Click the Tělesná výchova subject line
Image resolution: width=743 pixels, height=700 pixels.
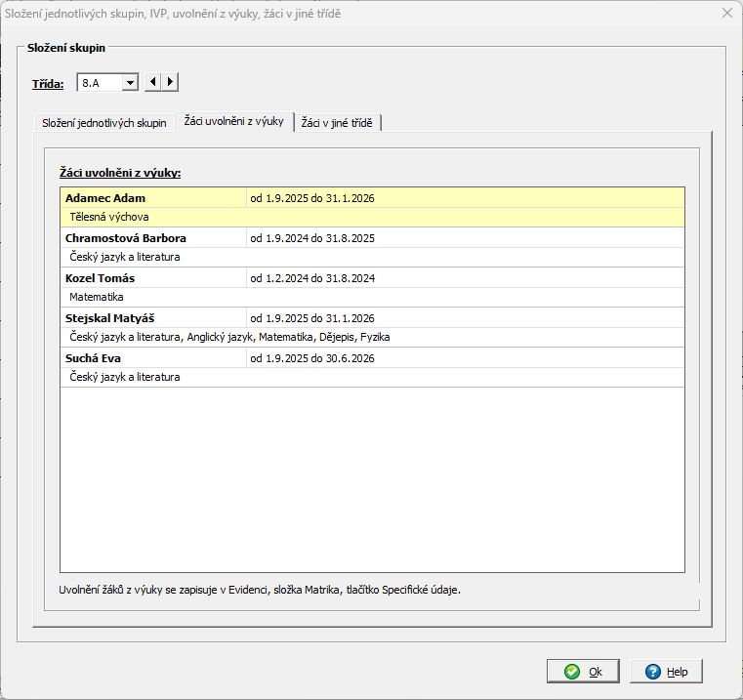[x=109, y=217]
